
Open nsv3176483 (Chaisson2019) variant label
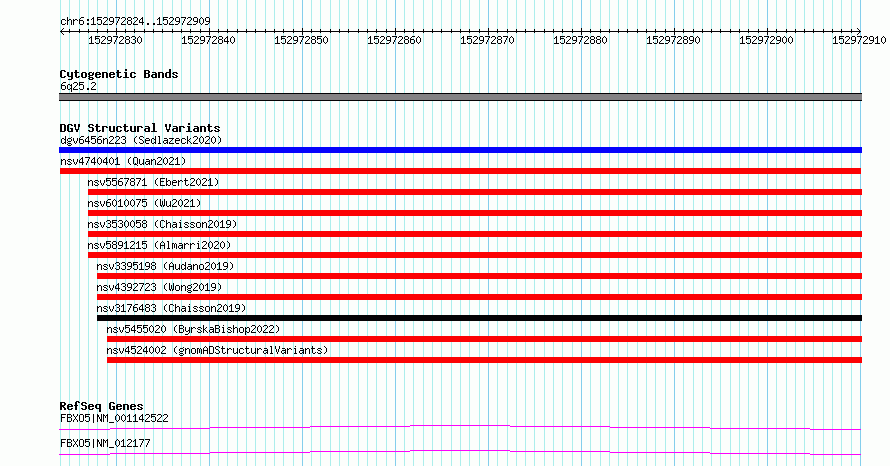click(171, 308)
